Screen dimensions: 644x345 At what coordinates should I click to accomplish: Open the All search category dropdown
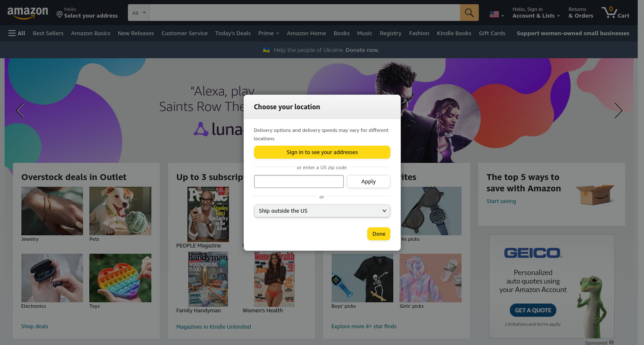coord(139,13)
